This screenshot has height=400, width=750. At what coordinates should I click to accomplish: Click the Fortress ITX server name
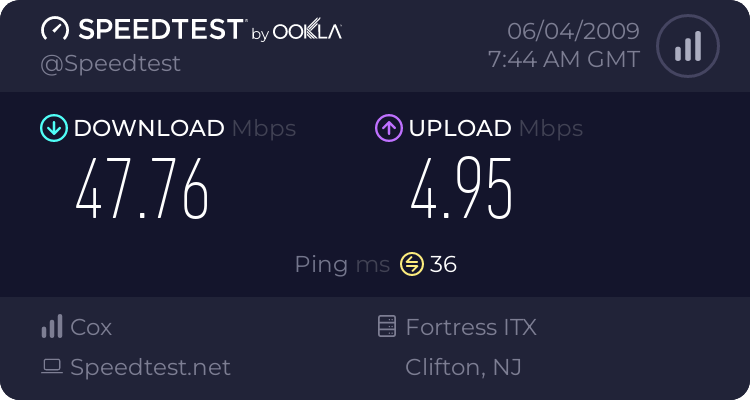tap(471, 327)
